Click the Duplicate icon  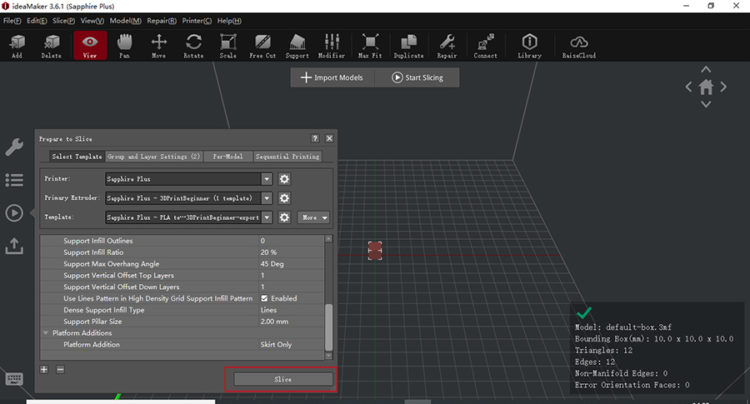(x=408, y=46)
